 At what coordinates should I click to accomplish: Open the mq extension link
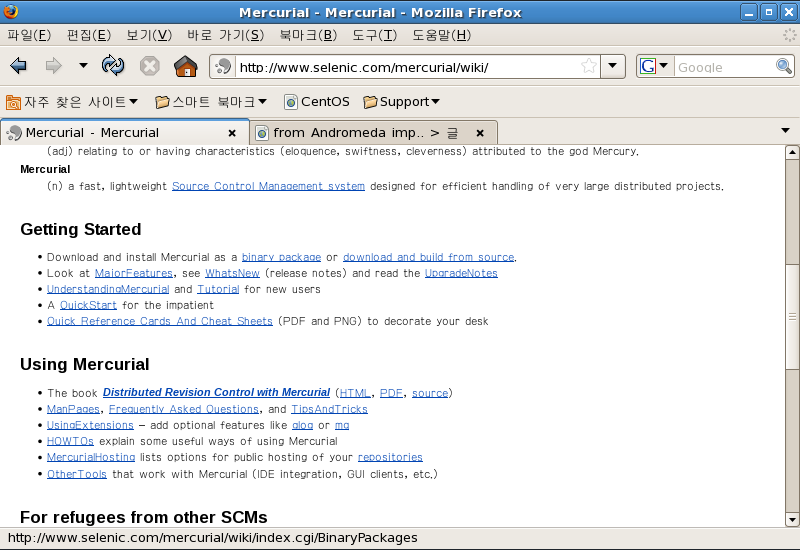point(342,426)
